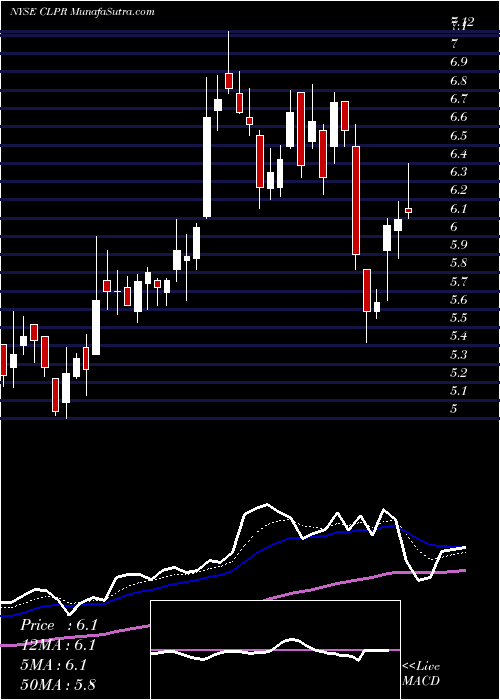This screenshot has width=500, height=700.
Task: Click the price axis label '6'
Action: (x=454, y=227)
